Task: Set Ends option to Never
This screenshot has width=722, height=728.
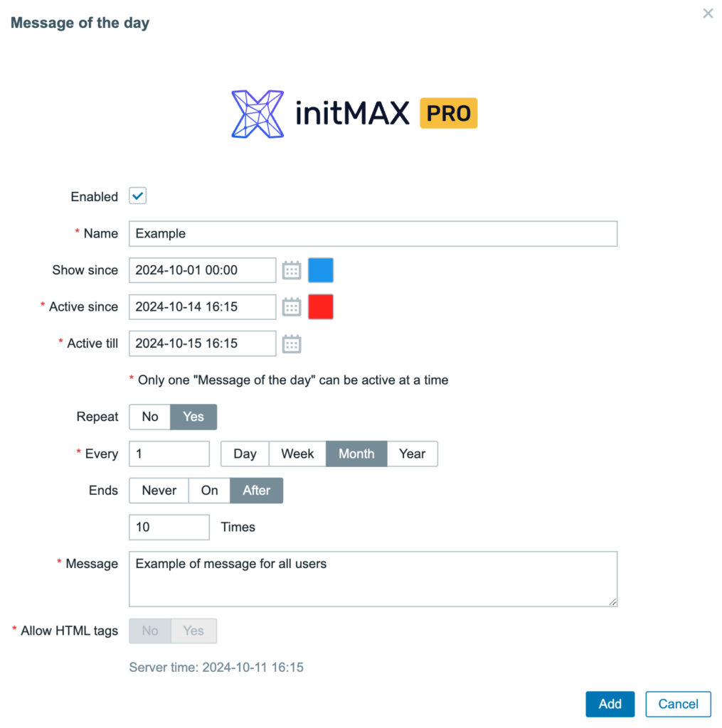Action: pyautogui.click(x=159, y=491)
